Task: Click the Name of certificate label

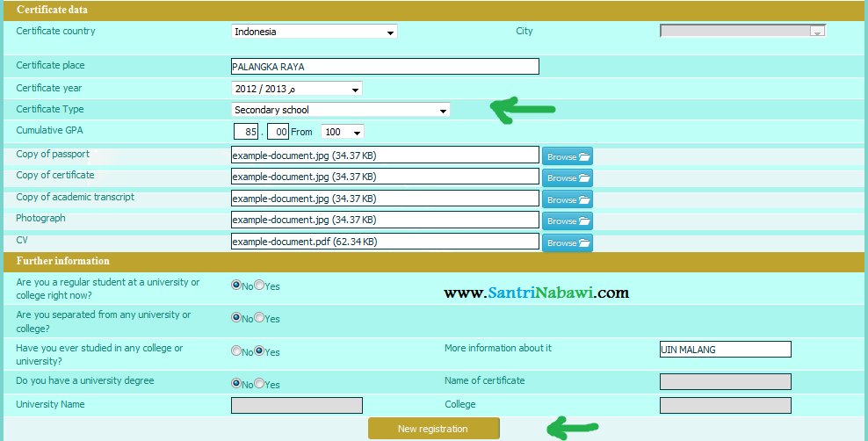Action: pyautogui.click(x=484, y=380)
